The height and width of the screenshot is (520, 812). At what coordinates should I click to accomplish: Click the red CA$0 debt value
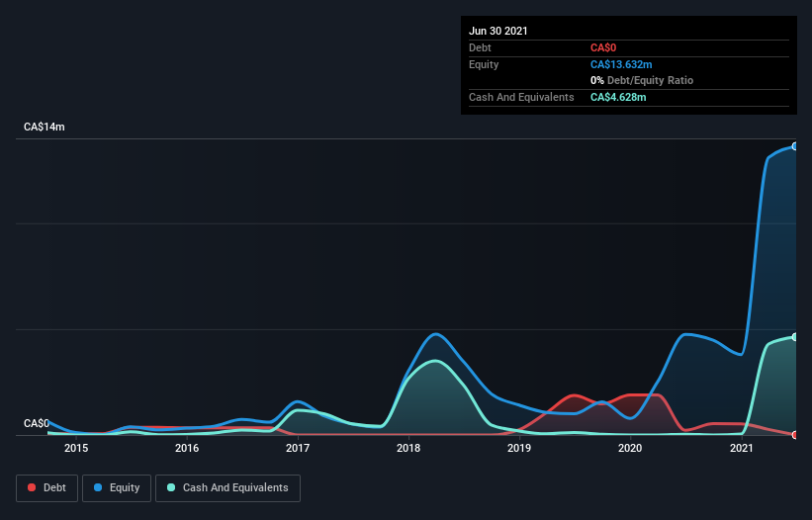603,47
